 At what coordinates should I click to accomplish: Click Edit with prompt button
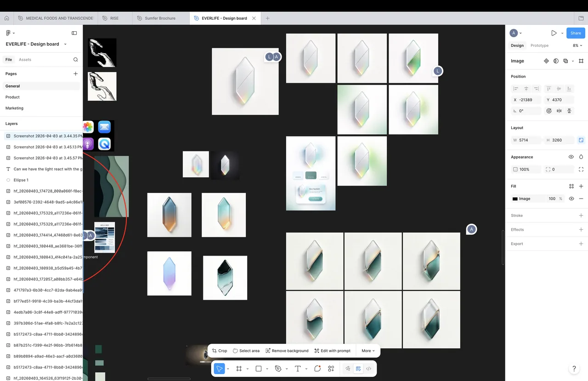point(332,351)
